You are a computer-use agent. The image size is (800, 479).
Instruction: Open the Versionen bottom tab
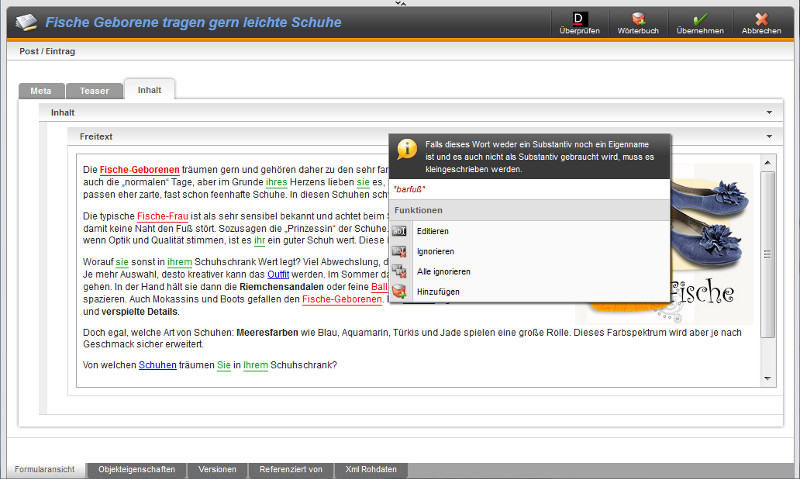pos(217,469)
